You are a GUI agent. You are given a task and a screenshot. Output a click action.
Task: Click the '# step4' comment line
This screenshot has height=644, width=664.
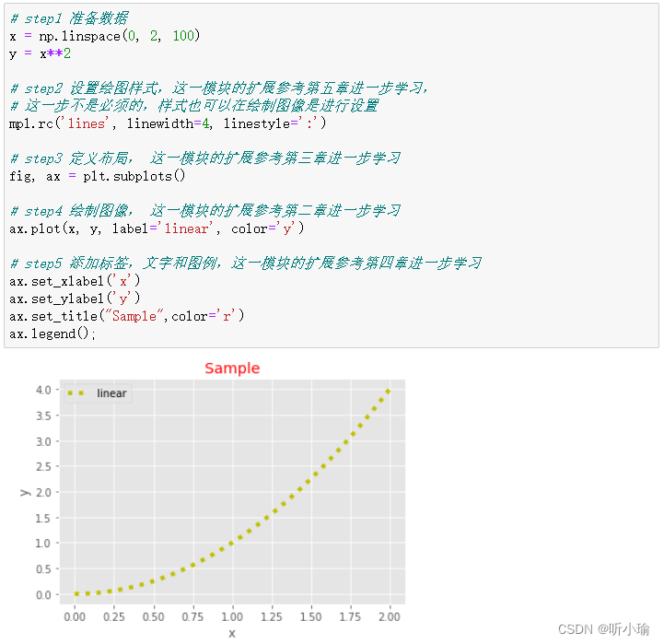click(x=205, y=211)
